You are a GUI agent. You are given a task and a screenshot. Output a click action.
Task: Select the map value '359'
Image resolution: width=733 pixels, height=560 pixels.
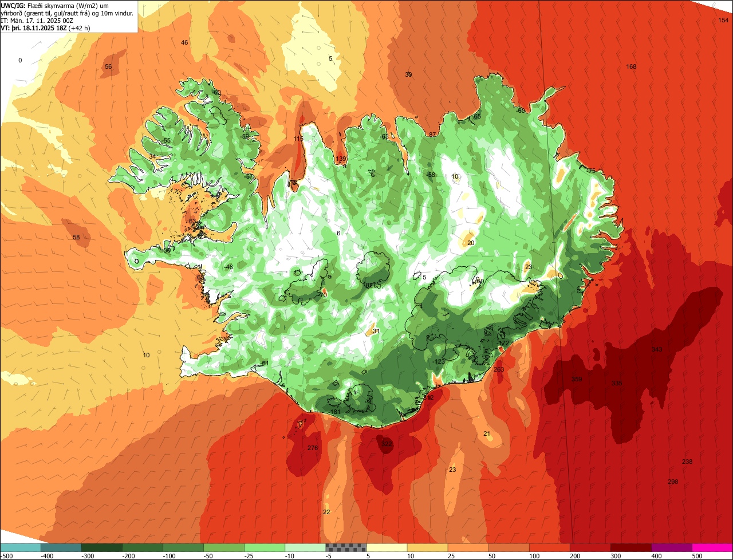577,379
